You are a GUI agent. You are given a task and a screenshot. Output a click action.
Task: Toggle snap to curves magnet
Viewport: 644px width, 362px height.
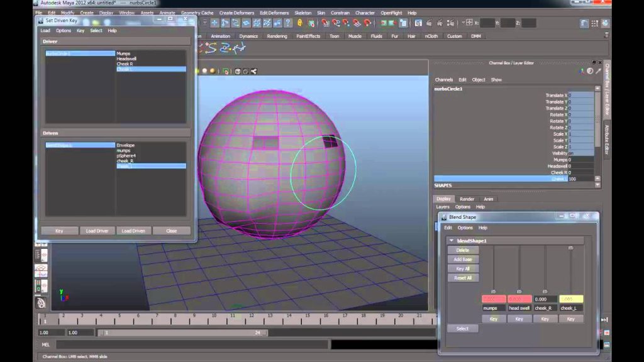point(336,23)
